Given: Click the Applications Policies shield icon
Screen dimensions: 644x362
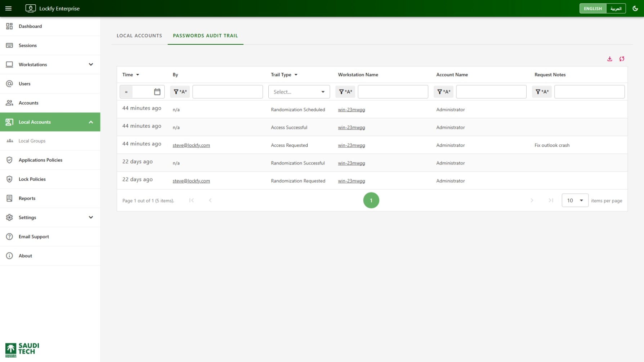Looking at the screenshot, I should [x=9, y=160].
